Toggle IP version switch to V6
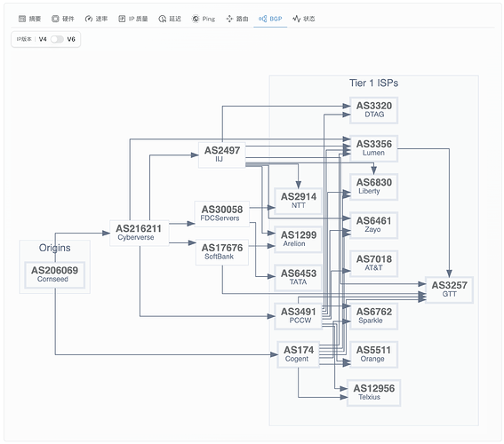Viewport: 504px width, 444px height. click(x=57, y=39)
